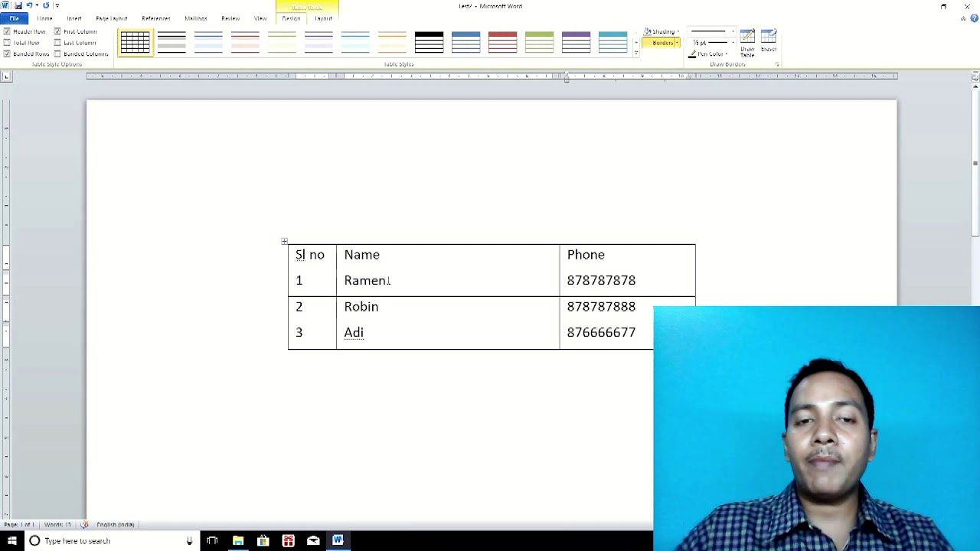
Task: Open Task View on the taskbar
Action: (x=212, y=541)
